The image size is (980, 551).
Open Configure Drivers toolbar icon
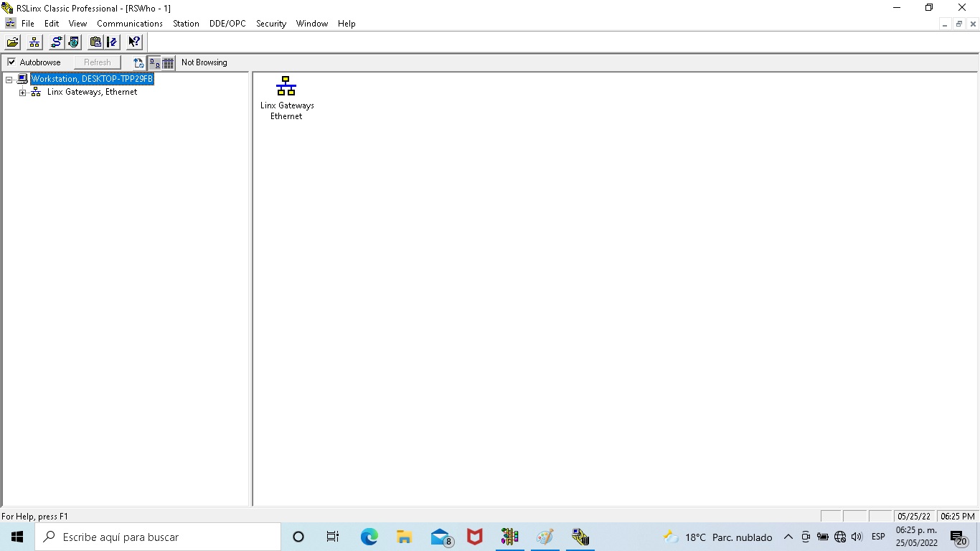56,42
